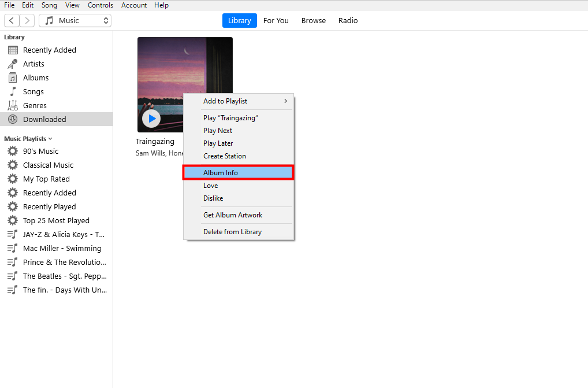Viewport: 588px width, 388px height.
Task: Choose Dislike in context menu
Action: [x=238, y=198]
